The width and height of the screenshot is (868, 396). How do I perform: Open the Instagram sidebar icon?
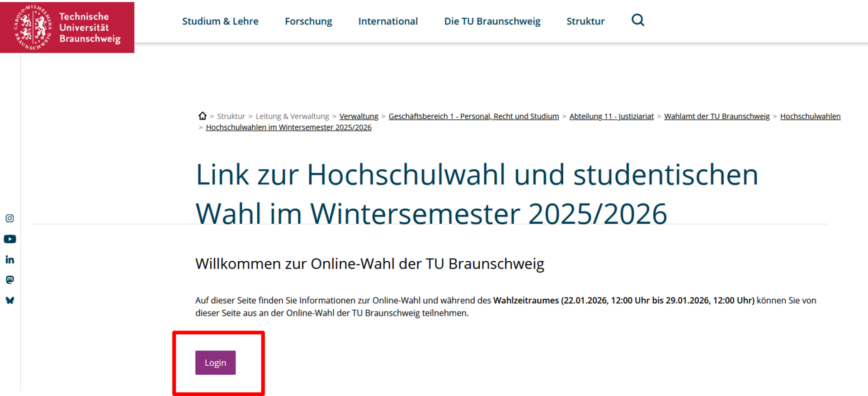9,218
